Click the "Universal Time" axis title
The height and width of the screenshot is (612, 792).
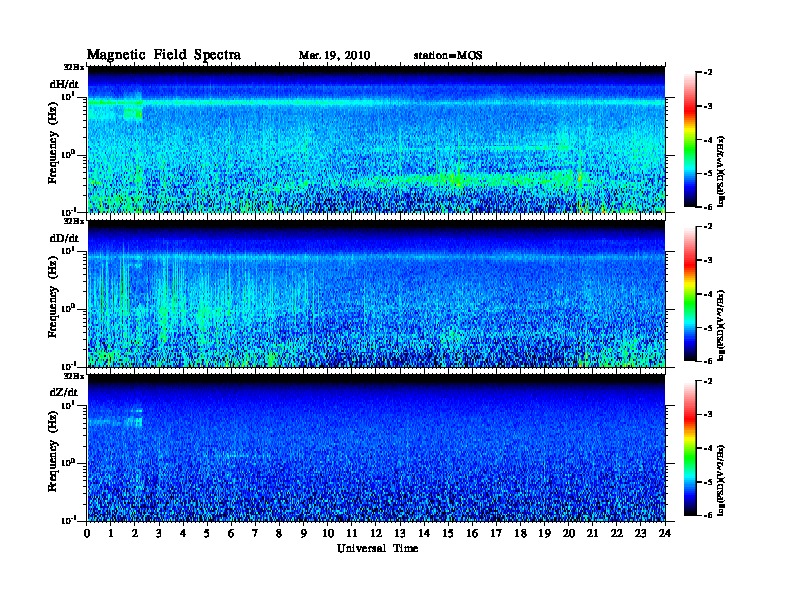point(377,548)
